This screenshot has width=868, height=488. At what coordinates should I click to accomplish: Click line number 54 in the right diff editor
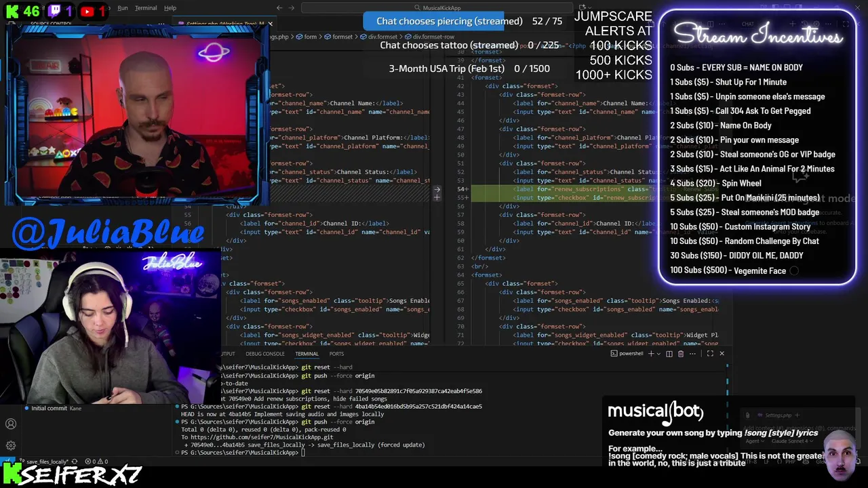point(461,189)
